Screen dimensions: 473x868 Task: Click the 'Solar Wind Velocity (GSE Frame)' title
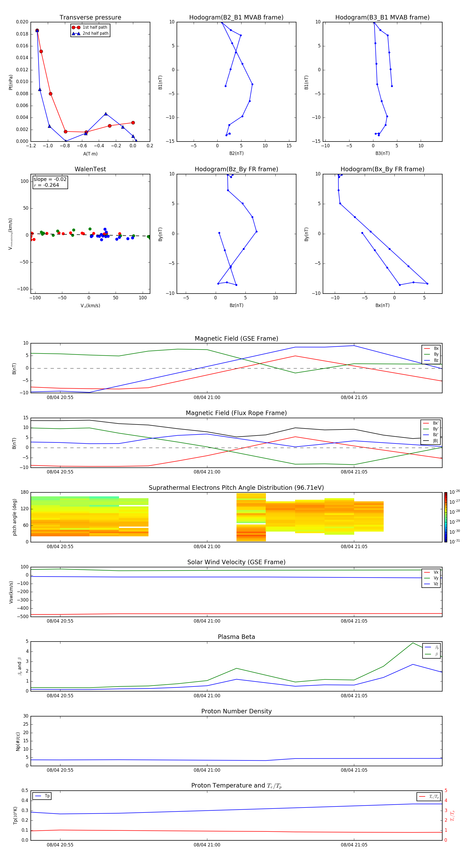pos(236,562)
